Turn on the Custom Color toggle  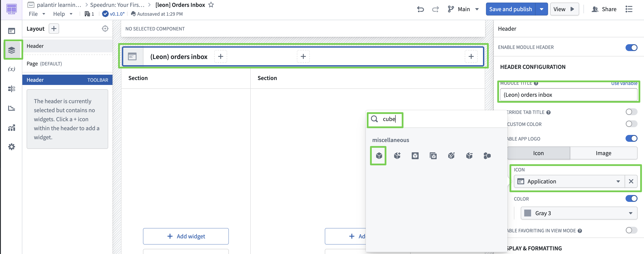point(631,124)
